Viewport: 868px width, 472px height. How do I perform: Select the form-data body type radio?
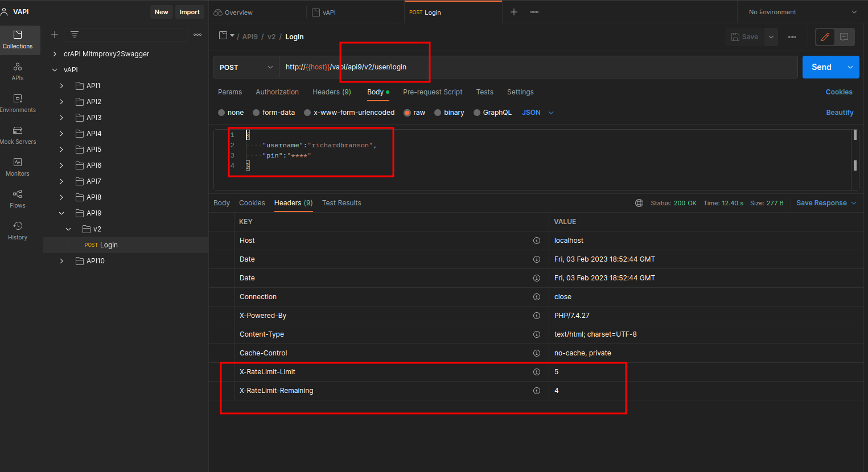tap(256, 113)
